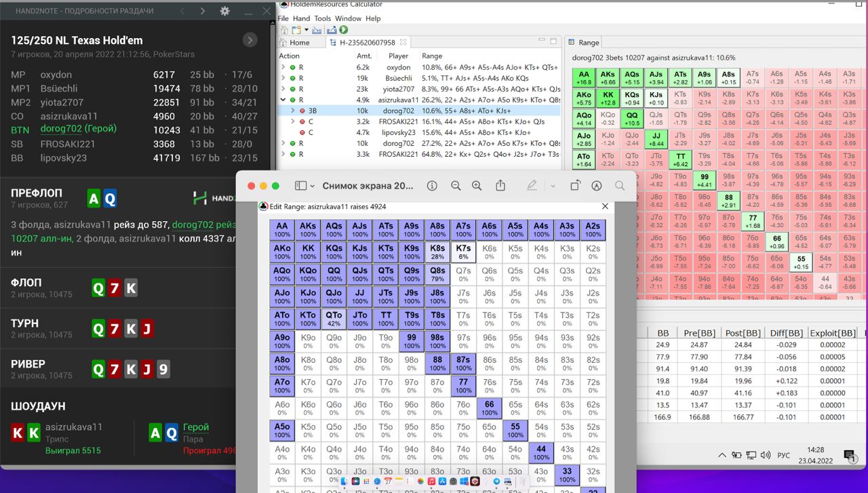Collapse asizrukava11 R 4.9k tree row
The height and width of the screenshot is (493, 868).
283,100
